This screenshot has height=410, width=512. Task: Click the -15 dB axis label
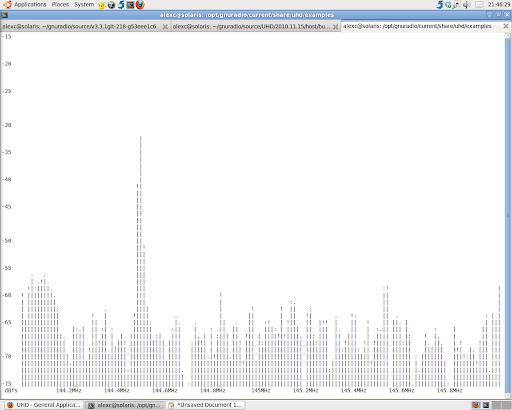(x=7, y=36)
